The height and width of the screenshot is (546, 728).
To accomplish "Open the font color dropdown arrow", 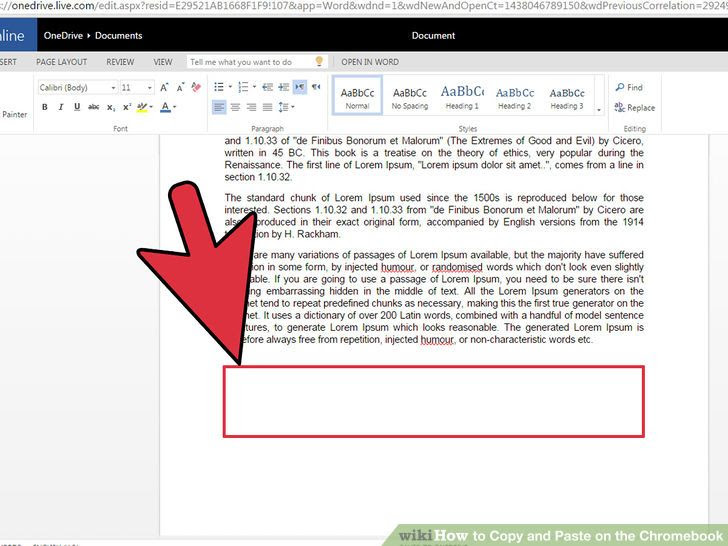I will click(x=175, y=107).
